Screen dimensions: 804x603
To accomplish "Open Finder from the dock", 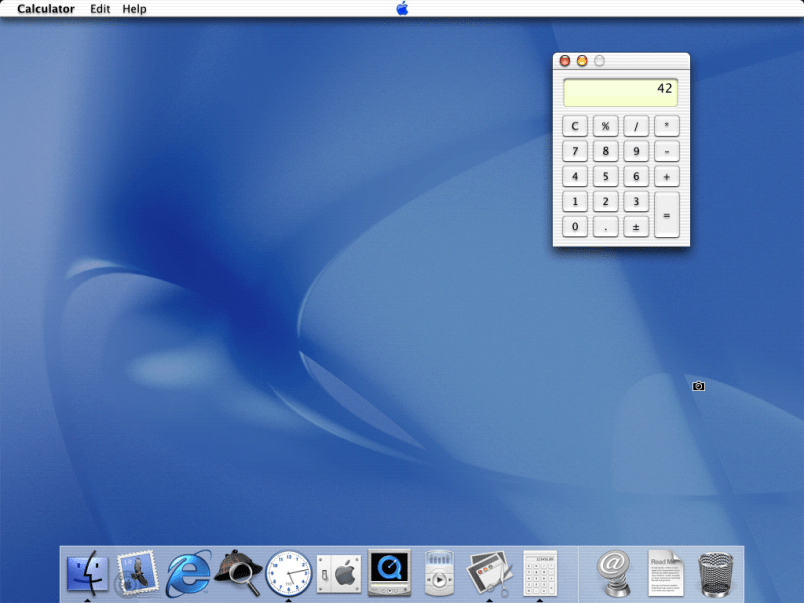I will pyautogui.click(x=87, y=574).
